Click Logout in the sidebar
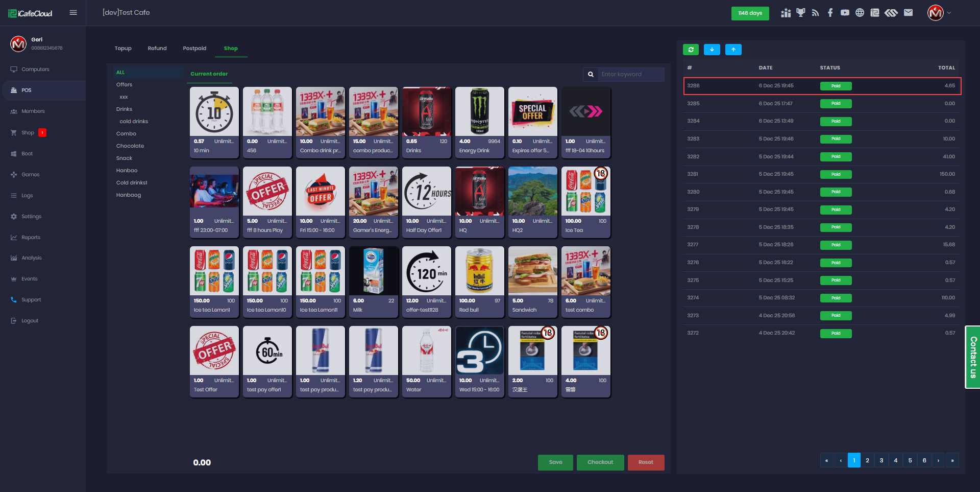 tap(30, 321)
